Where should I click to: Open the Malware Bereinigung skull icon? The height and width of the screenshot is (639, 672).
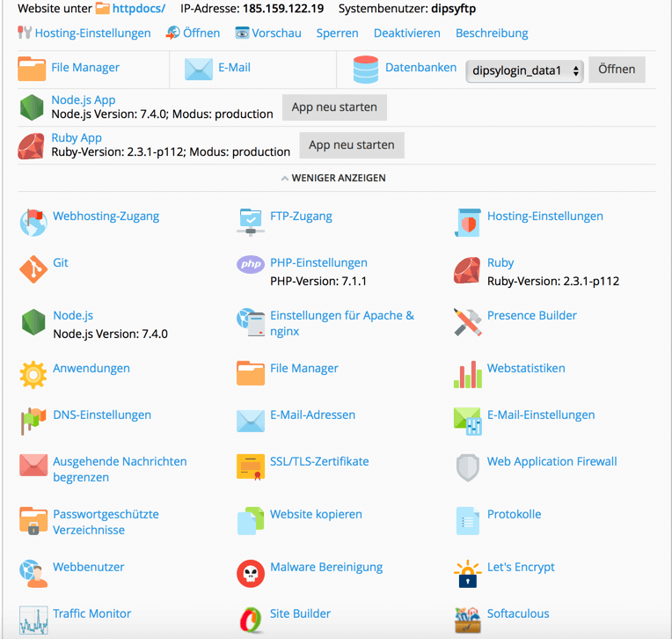251,573
